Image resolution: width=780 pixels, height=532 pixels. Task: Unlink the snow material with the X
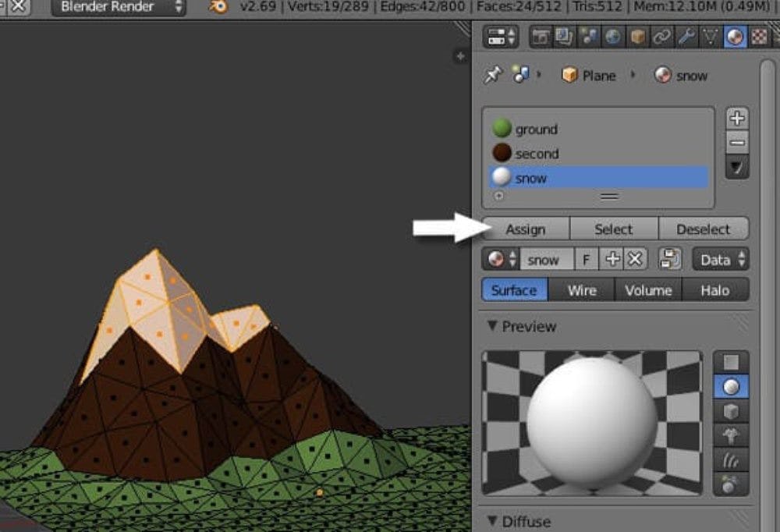pyautogui.click(x=635, y=260)
